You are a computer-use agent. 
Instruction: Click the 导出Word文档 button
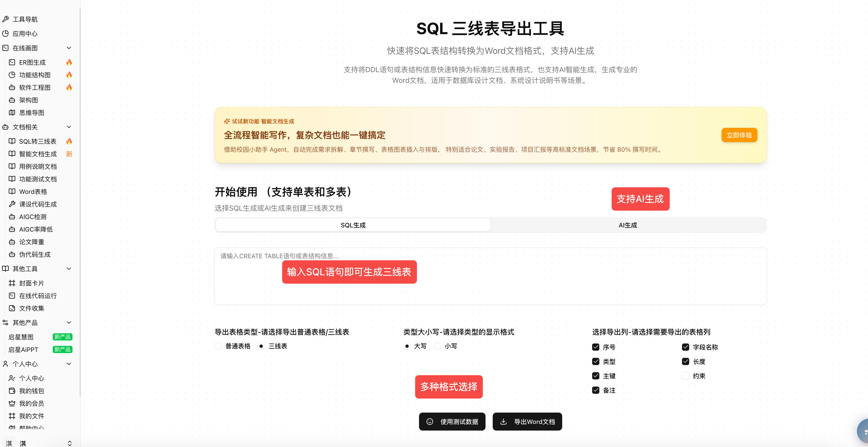[527, 421]
